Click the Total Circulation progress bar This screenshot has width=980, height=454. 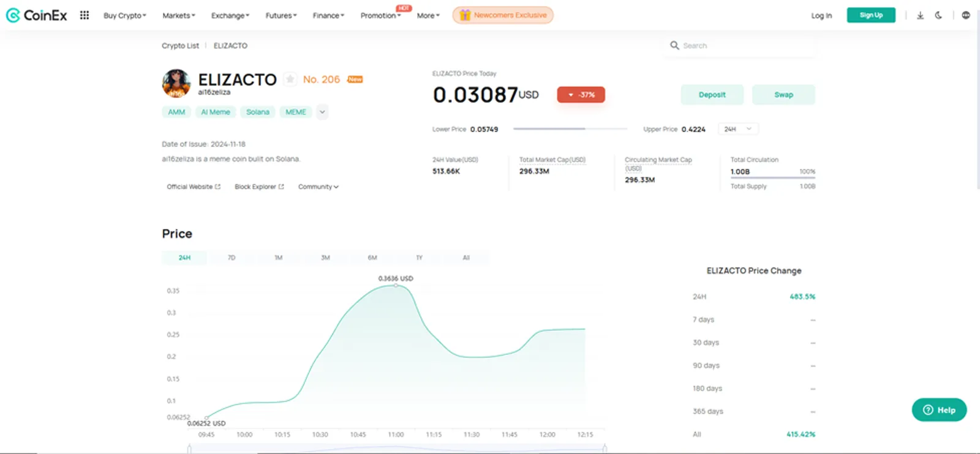point(772,178)
